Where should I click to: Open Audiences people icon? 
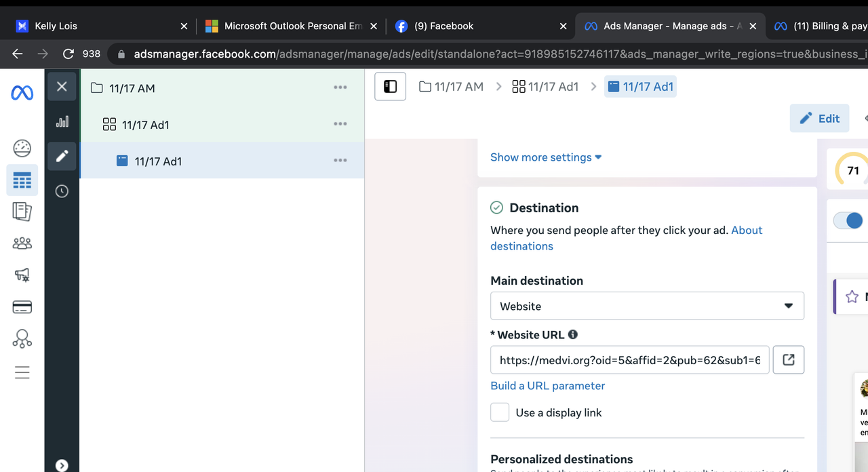click(22, 243)
